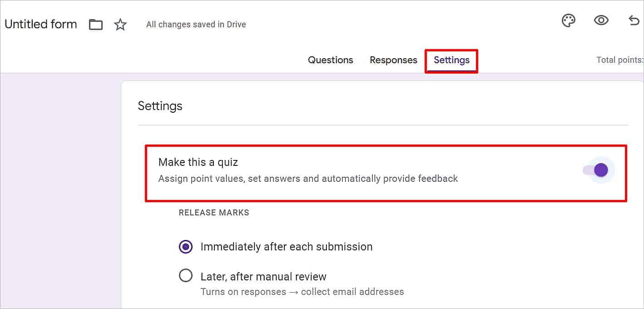Viewport: 644px width, 309px height.
Task: Click the 'Immediately after each submission' label text
Action: pyautogui.click(x=286, y=247)
